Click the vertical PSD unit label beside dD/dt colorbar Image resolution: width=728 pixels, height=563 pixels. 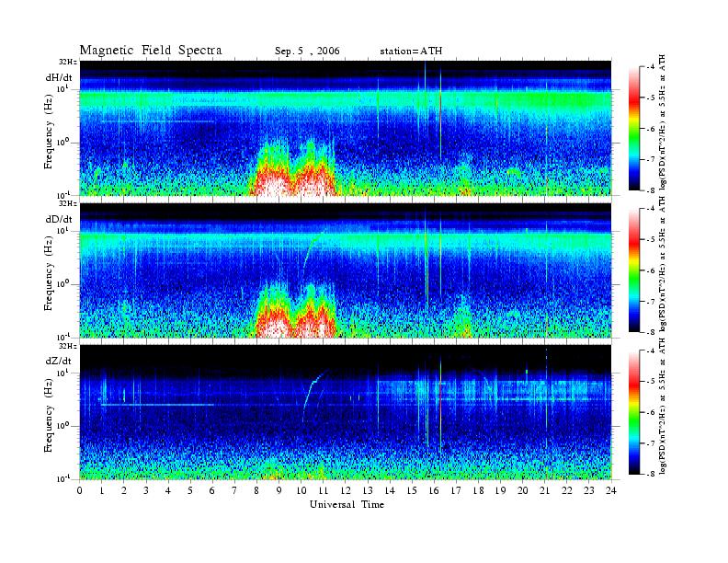[663, 264]
